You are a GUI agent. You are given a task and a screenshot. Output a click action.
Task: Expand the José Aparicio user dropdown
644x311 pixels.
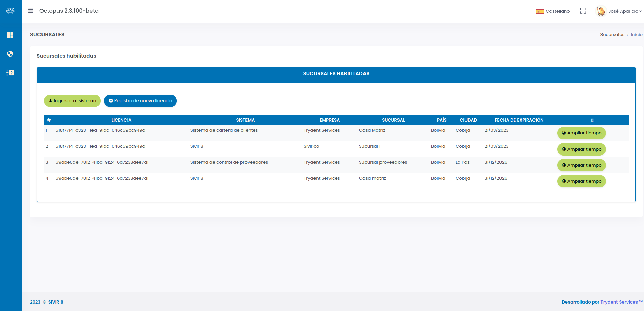point(625,11)
